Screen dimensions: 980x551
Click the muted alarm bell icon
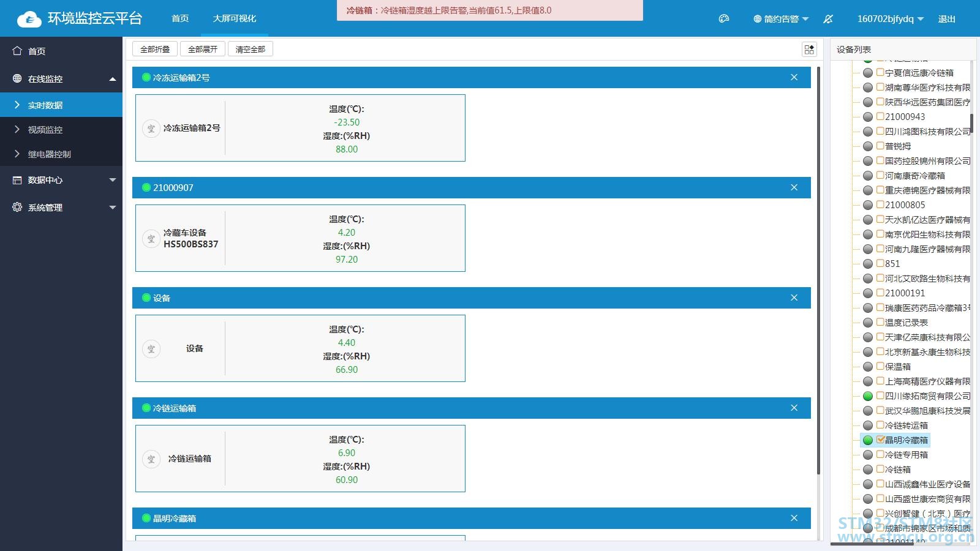(828, 19)
